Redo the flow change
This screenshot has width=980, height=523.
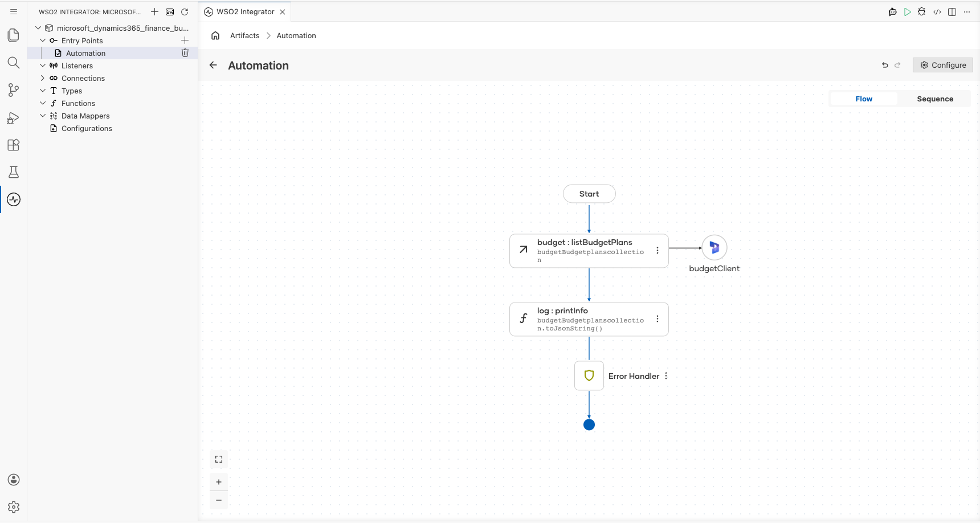pyautogui.click(x=897, y=65)
